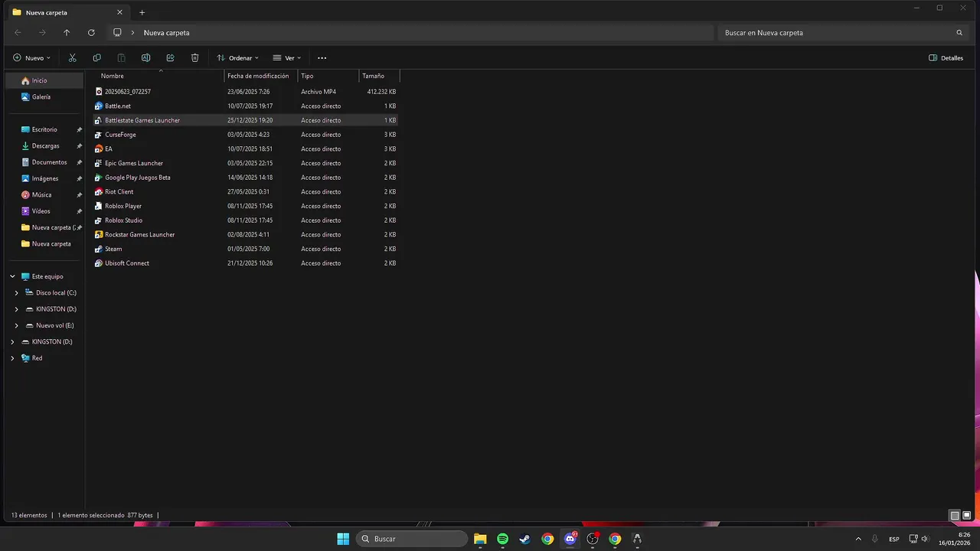Click the Back navigation arrow
This screenshot has height=551, width=980.
click(x=18, y=33)
